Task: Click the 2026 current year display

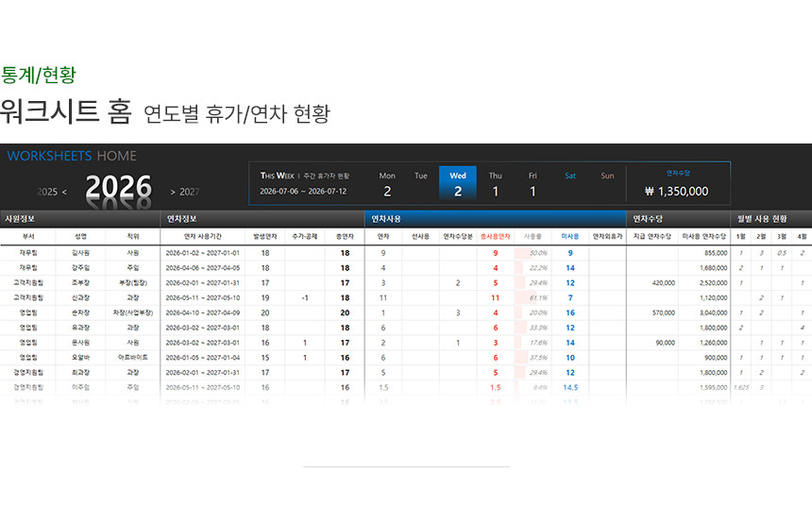Action: (x=118, y=188)
